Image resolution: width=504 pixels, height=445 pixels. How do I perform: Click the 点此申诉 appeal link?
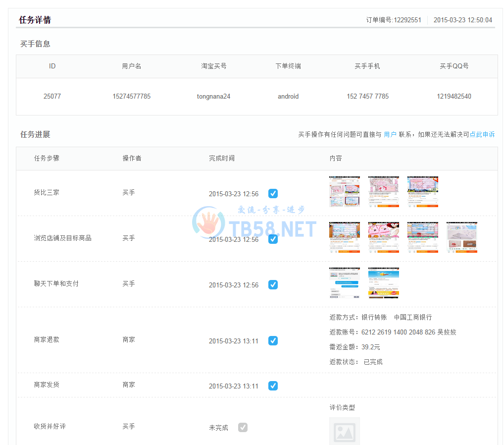pos(482,134)
